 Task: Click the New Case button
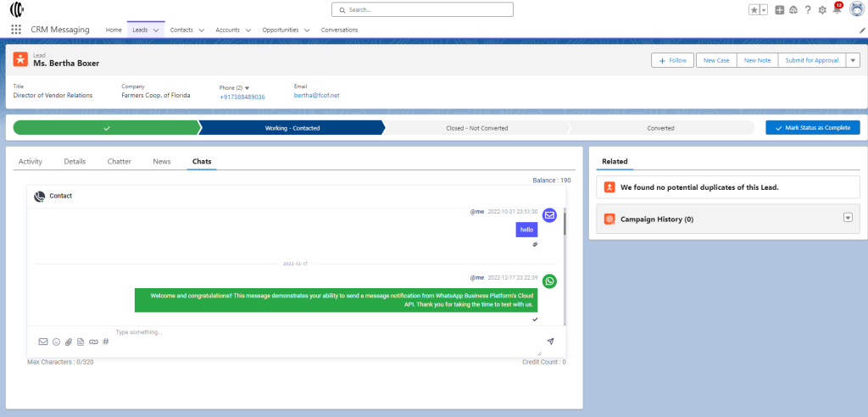pyautogui.click(x=716, y=60)
